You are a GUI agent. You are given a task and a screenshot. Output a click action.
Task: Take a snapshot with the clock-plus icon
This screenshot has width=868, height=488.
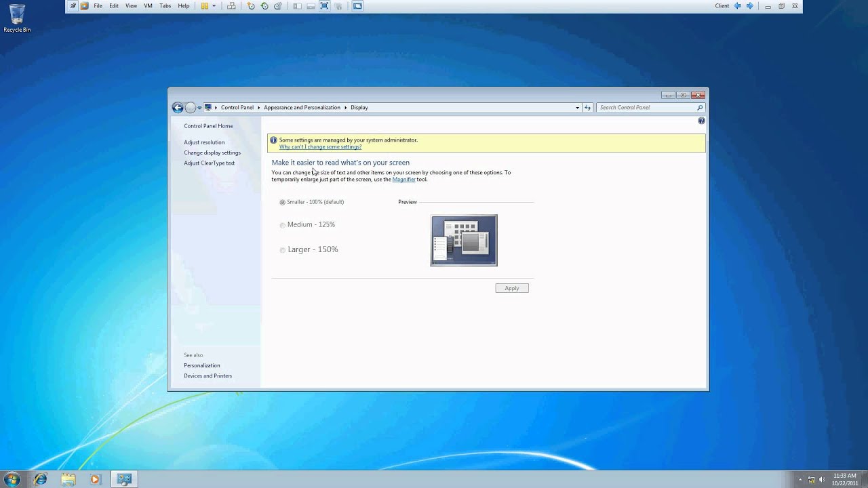click(251, 5)
